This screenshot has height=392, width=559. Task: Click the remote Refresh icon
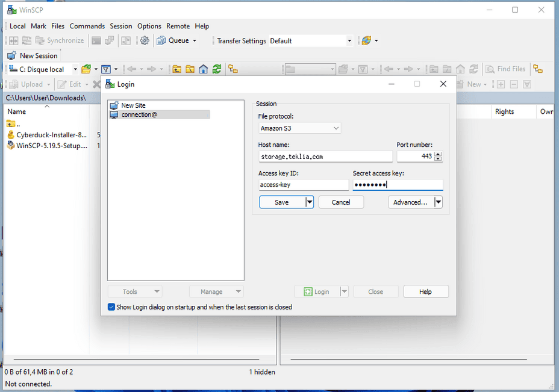point(474,69)
